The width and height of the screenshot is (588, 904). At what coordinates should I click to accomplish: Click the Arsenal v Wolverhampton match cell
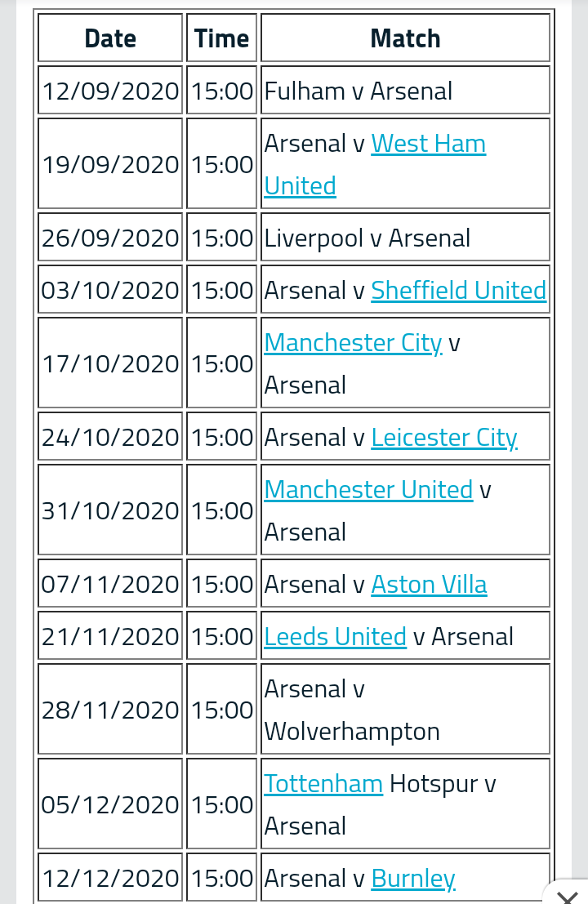click(405, 710)
